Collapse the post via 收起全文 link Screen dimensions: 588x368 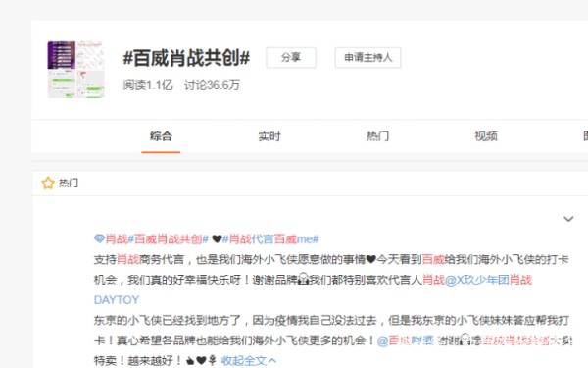coord(249,361)
